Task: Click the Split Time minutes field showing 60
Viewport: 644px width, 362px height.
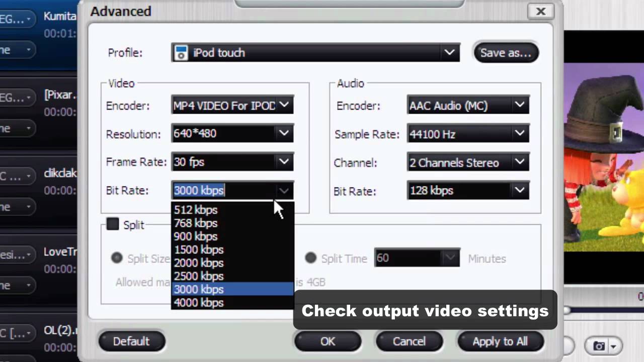Action: tap(417, 258)
